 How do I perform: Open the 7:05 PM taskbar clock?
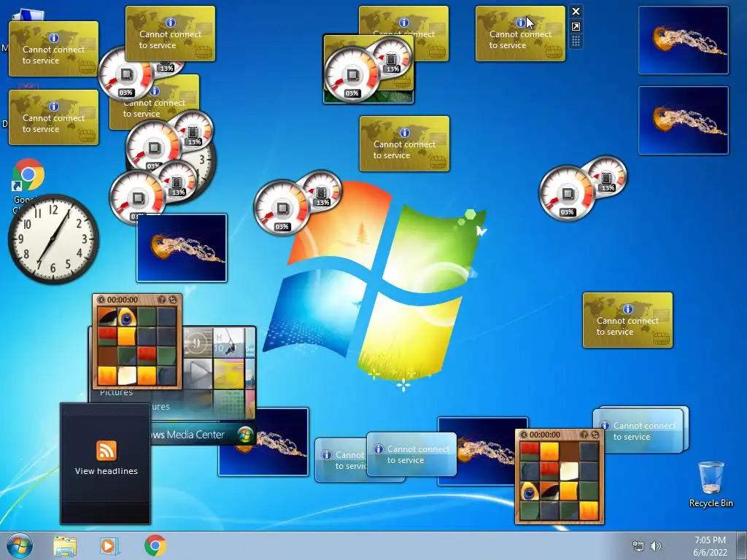pos(710,546)
